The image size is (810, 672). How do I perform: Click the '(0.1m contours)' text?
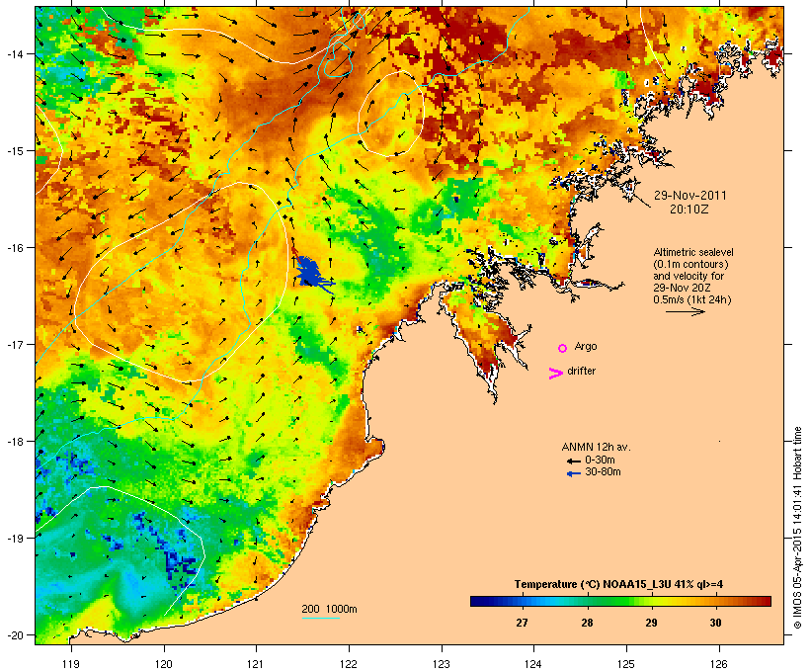pyautogui.click(x=690, y=264)
